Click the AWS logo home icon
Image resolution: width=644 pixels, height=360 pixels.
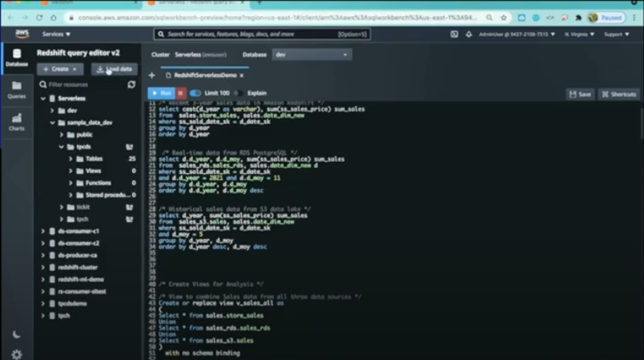pos(22,34)
